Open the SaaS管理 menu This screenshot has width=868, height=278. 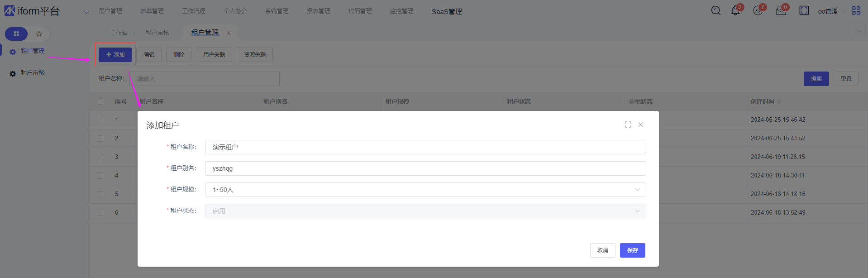coord(447,11)
